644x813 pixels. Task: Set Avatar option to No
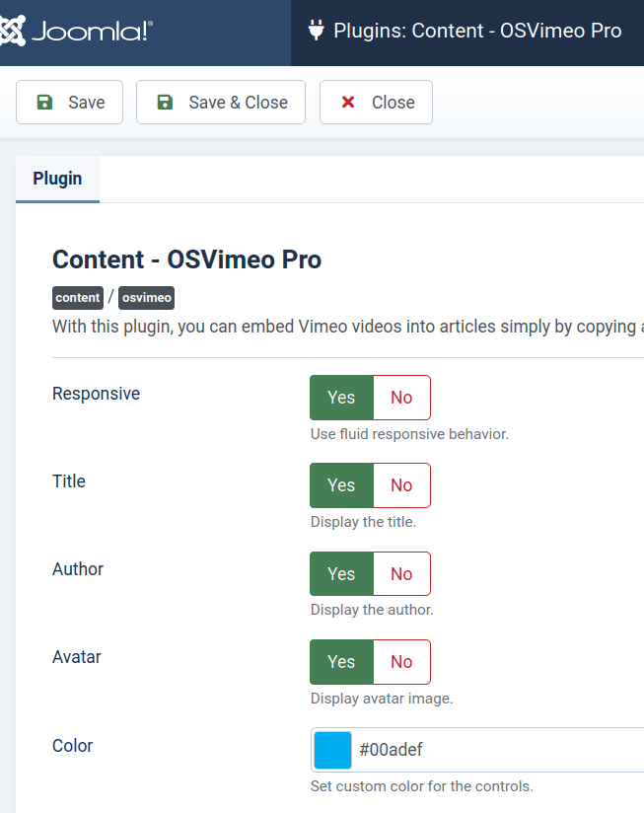pos(401,661)
